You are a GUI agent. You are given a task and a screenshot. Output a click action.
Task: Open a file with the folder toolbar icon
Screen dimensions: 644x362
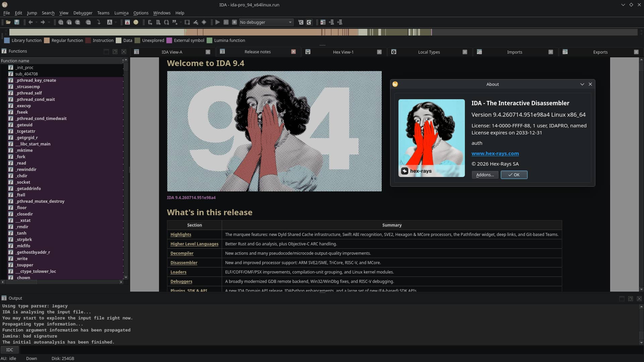click(8, 22)
